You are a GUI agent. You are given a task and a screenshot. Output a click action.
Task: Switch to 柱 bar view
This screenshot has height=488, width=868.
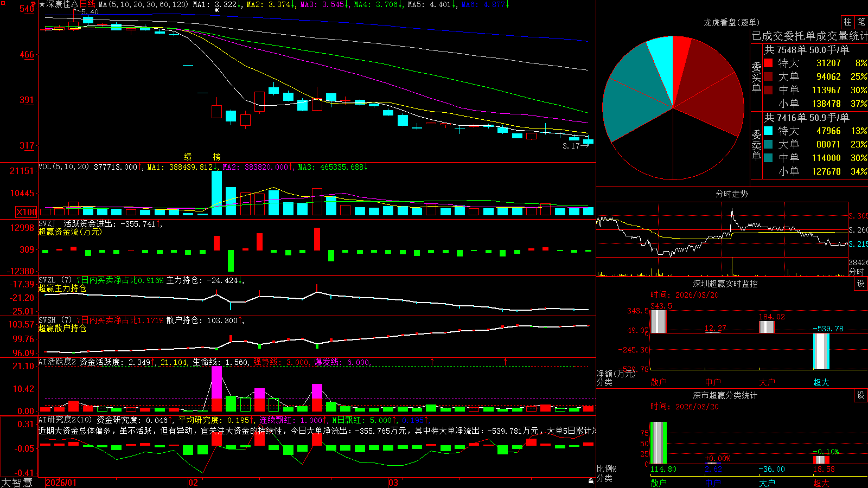847,22
